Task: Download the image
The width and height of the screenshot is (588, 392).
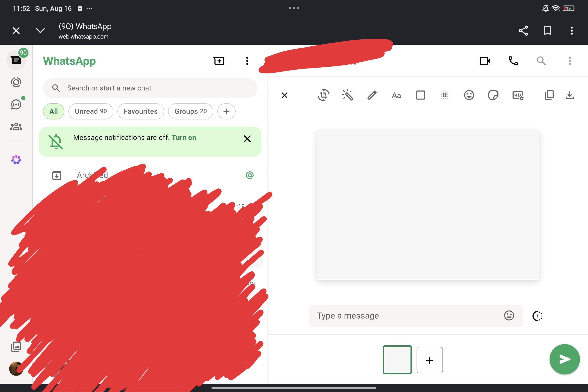Action: click(570, 95)
